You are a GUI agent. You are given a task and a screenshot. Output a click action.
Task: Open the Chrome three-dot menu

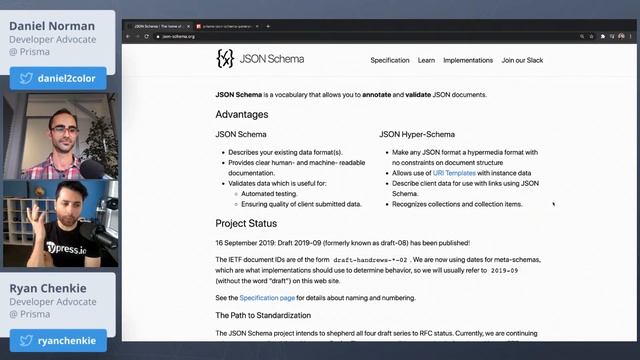[x=631, y=36]
